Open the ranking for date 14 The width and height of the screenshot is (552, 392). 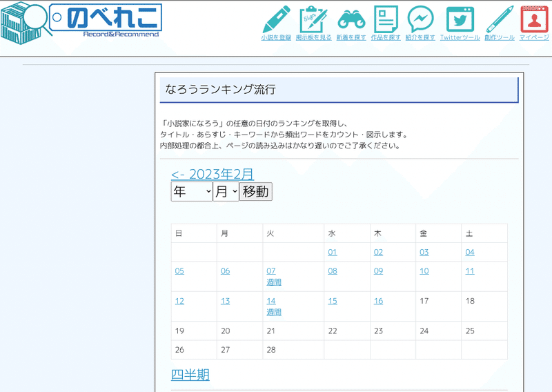[x=270, y=301]
